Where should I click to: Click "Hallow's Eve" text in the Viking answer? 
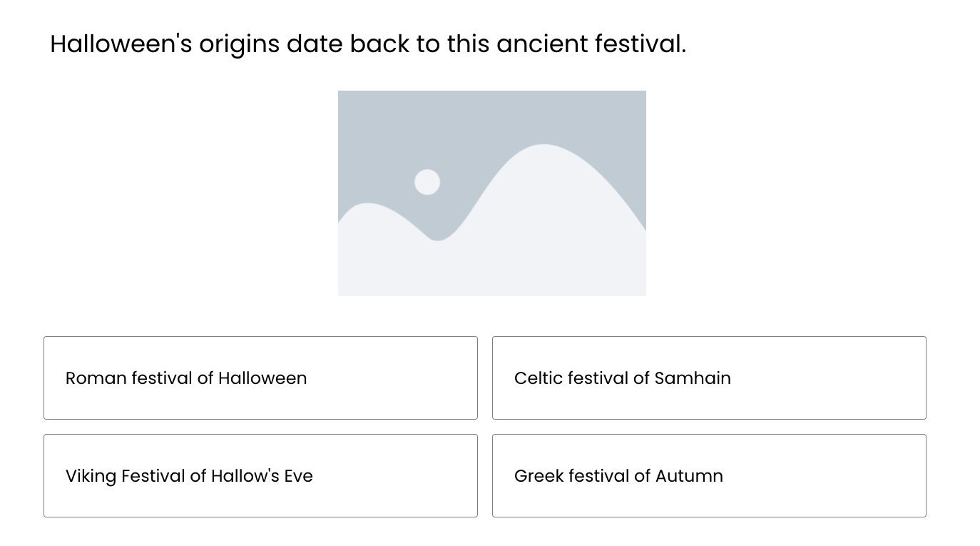pyautogui.click(x=262, y=475)
